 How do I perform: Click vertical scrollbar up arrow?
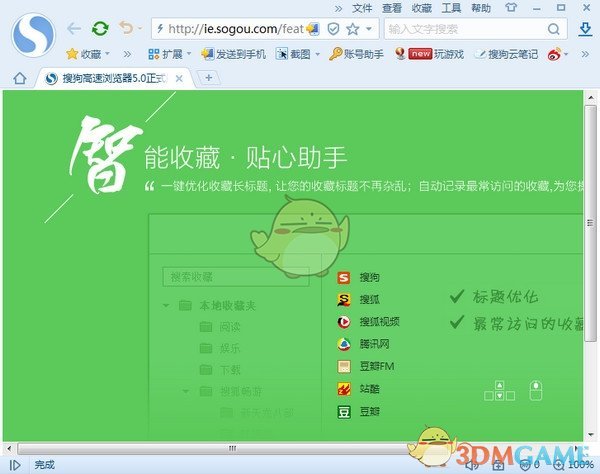pos(590,98)
